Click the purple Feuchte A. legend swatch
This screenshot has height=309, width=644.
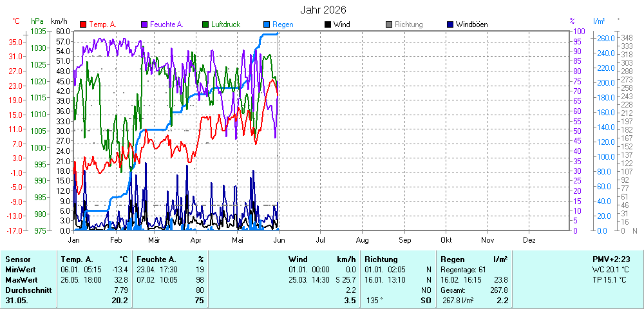tap(144, 24)
